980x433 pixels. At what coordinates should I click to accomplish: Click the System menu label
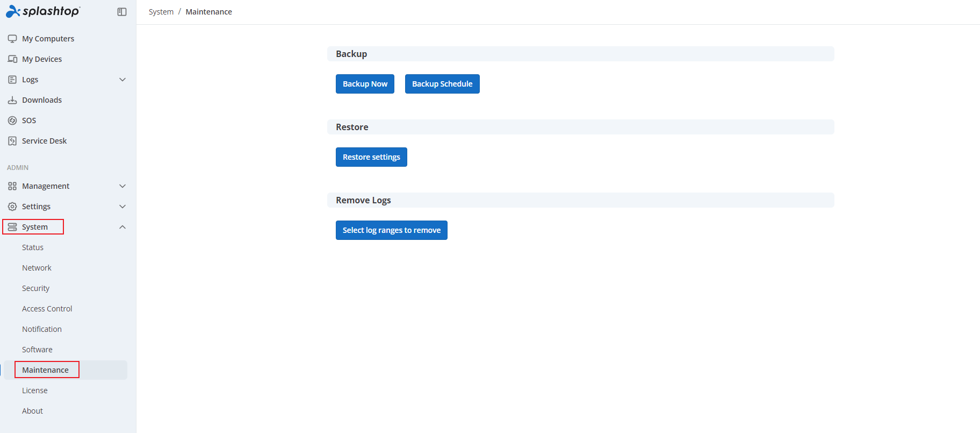pos(35,227)
